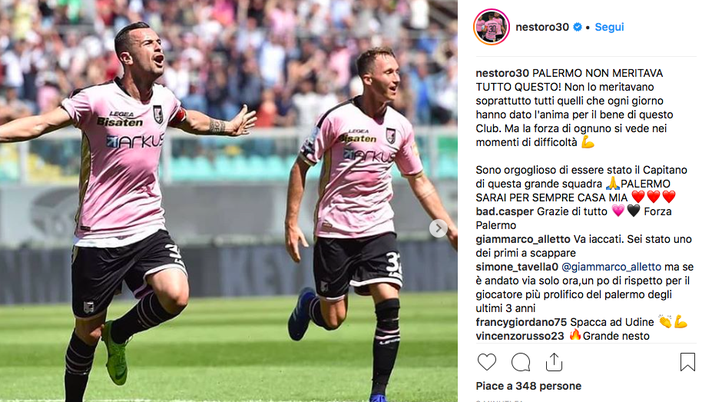Go to the next photo in the carousel
The image size is (712, 402).
pos(438,228)
